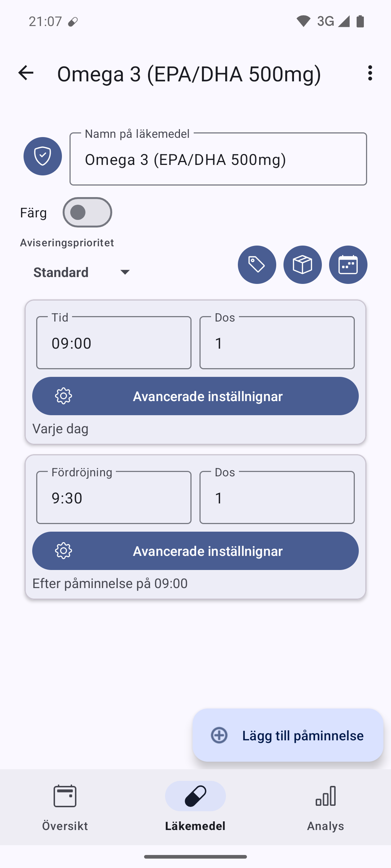Toggle the Färg color switch

tap(87, 212)
